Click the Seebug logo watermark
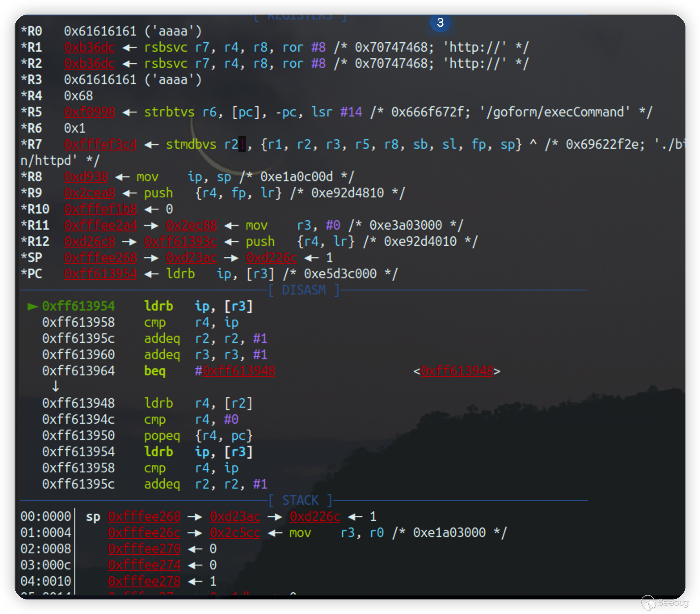This screenshot has width=700, height=614. click(x=664, y=603)
